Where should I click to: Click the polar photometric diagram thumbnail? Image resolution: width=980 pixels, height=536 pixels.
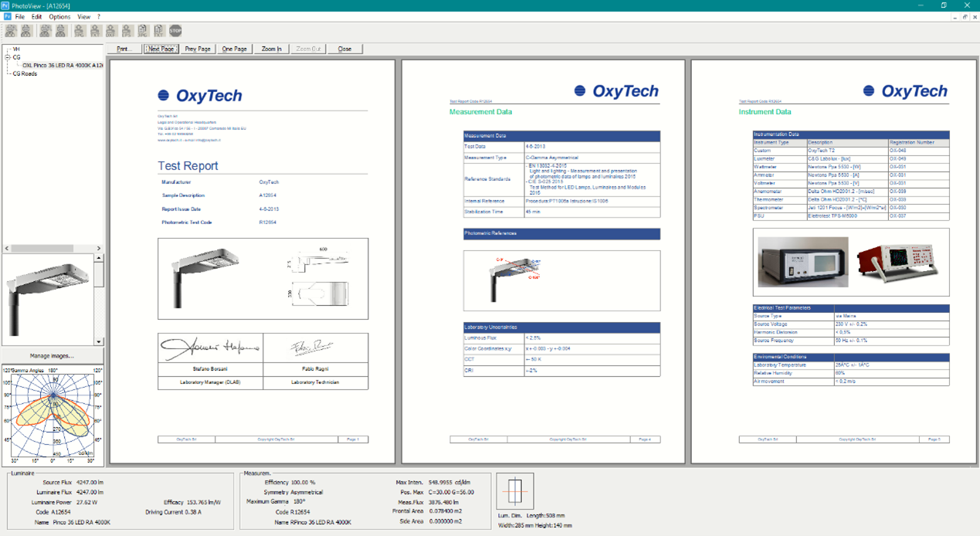point(53,417)
